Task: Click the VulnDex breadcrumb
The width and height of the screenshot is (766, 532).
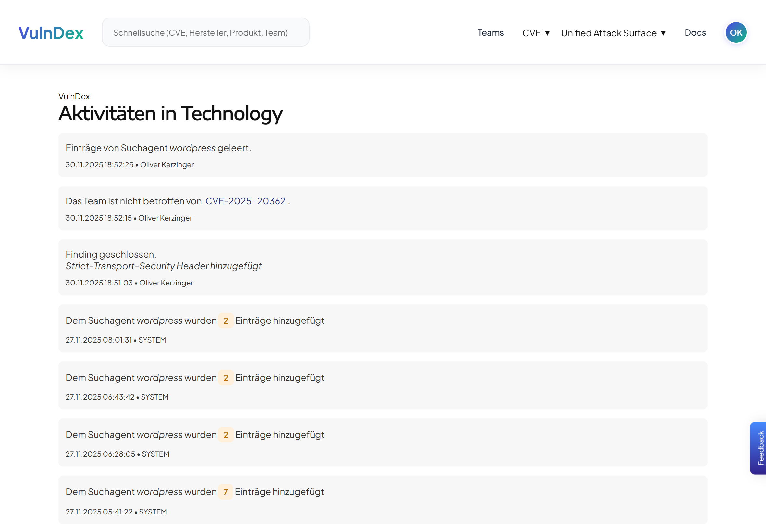Action: tap(74, 96)
